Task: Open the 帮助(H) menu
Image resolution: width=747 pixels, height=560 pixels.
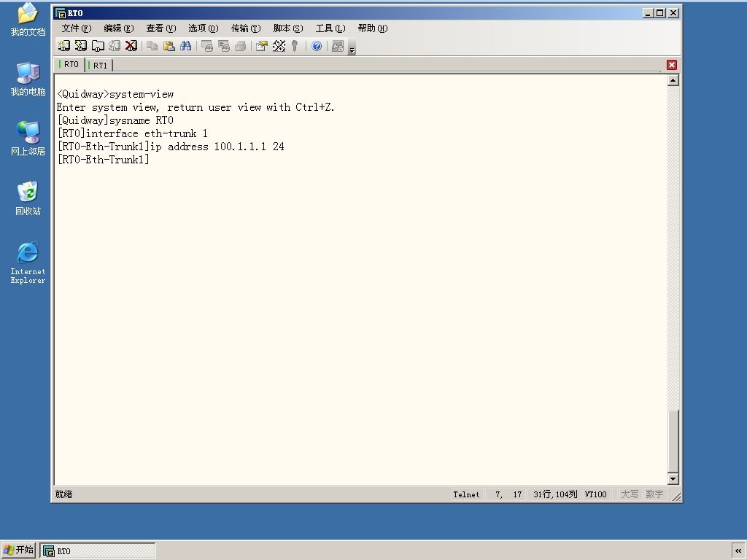Action: point(373,28)
